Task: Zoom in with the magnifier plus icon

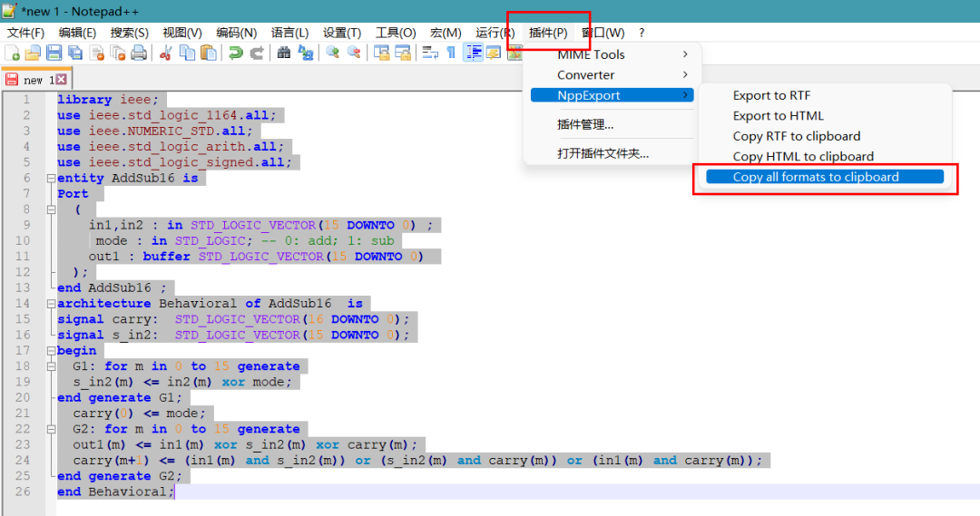Action: pyautogui.click(x=332, y=54)
